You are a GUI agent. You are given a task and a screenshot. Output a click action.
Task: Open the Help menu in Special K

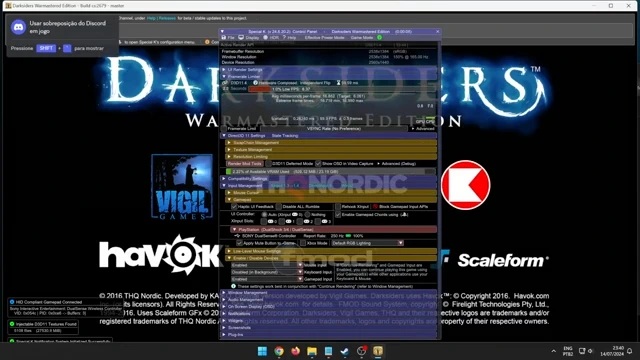(x=289, y=38)
